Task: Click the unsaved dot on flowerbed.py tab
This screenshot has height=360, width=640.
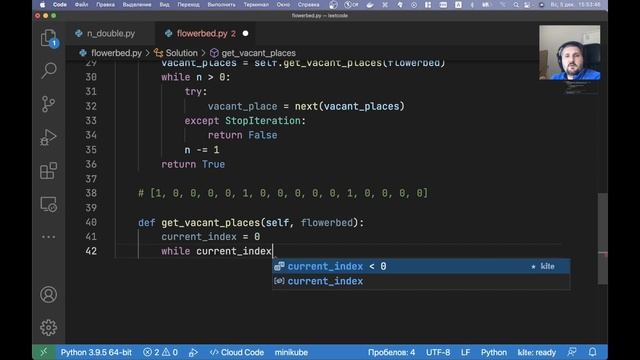Action: 245,33
